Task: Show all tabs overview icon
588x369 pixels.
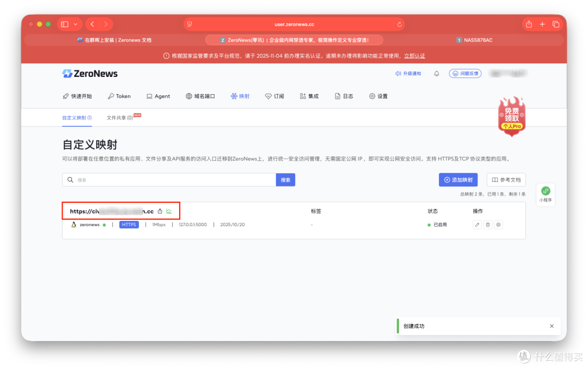Action: pos(556,24)
